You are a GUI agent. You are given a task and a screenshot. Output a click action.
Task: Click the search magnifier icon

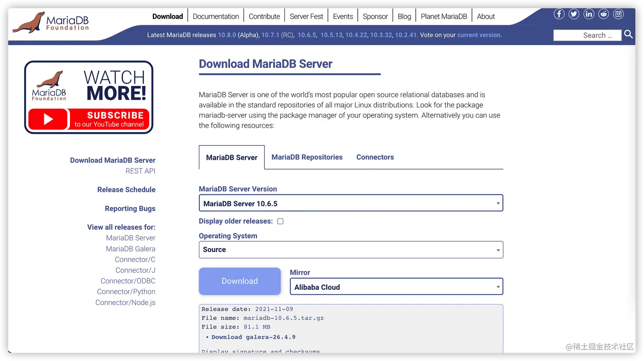(628, 34)
